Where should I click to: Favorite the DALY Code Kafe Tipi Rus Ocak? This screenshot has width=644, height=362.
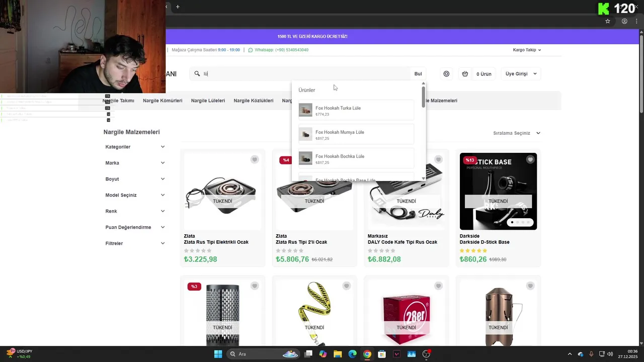pyautogui.click(x=438, y=159)
